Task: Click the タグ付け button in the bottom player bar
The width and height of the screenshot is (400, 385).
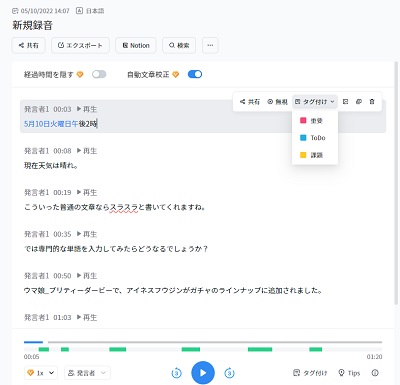Action: tap(310, 373)
